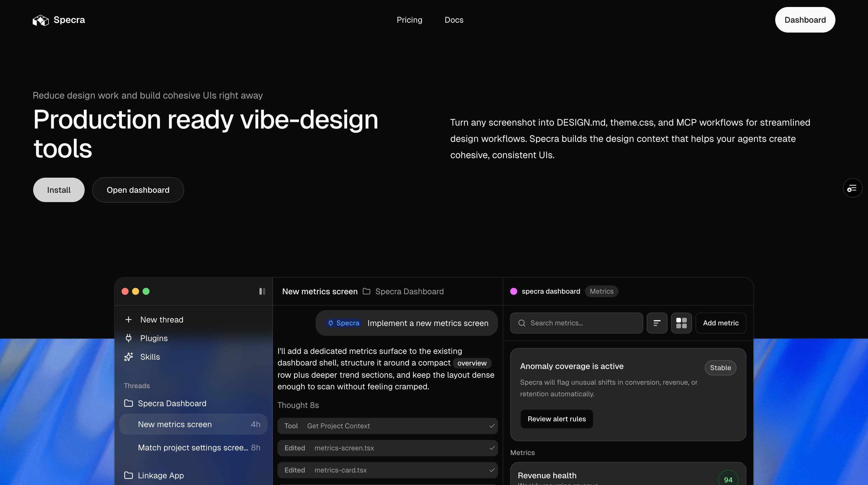Click the 8h timestamp on Match project settings
This screenshot has height=485, width=868.
tap(255, 447)
